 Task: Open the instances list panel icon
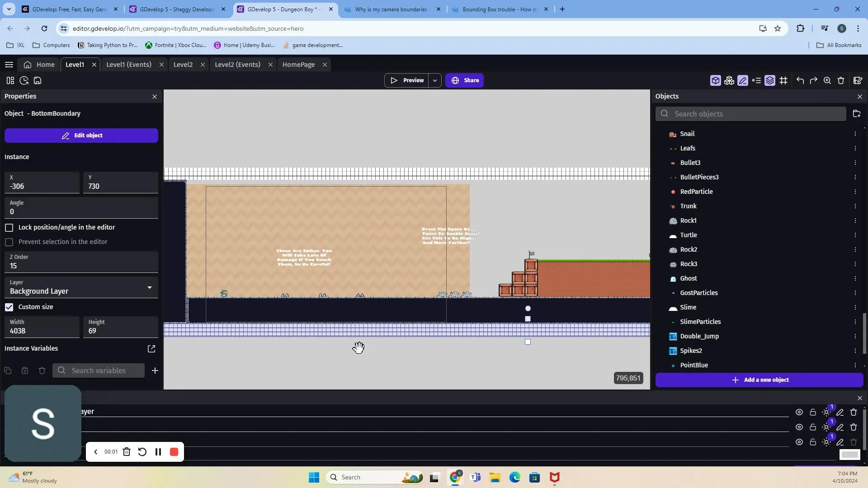click(756, 80)
